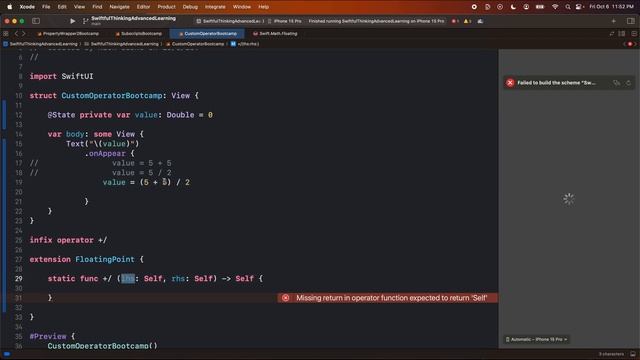Click 'import SwiftUI' line

pos(61,76)
